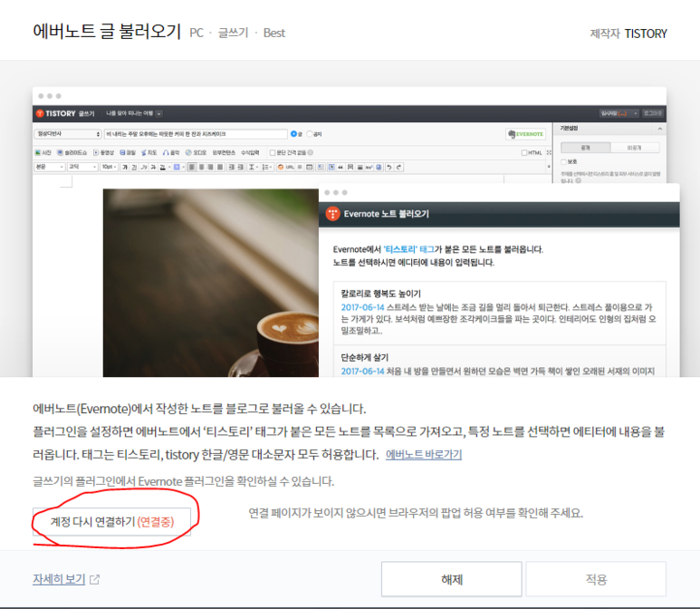Click the external-link icon beside 자세히 보기
This screenshot has width=700, height=609.
pos(95,579)
